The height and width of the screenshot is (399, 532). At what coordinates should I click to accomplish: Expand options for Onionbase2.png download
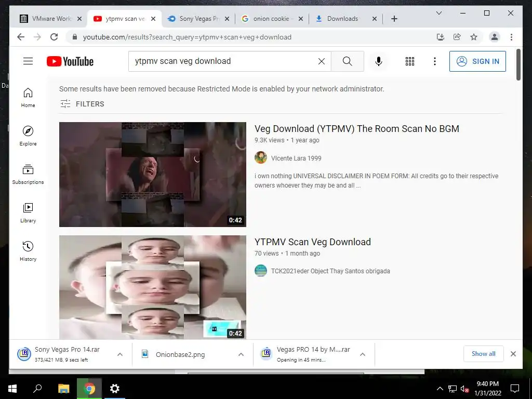tap(241, 354)
